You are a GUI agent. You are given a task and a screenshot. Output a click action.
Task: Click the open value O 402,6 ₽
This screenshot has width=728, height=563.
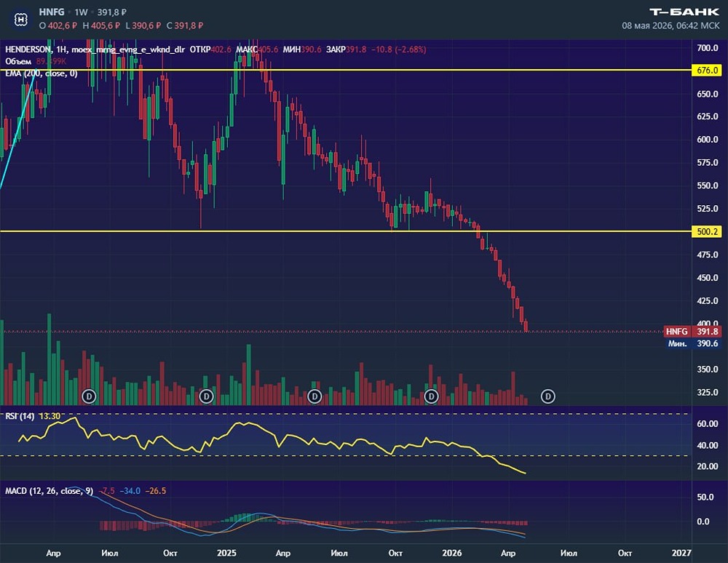pos(58,25)
